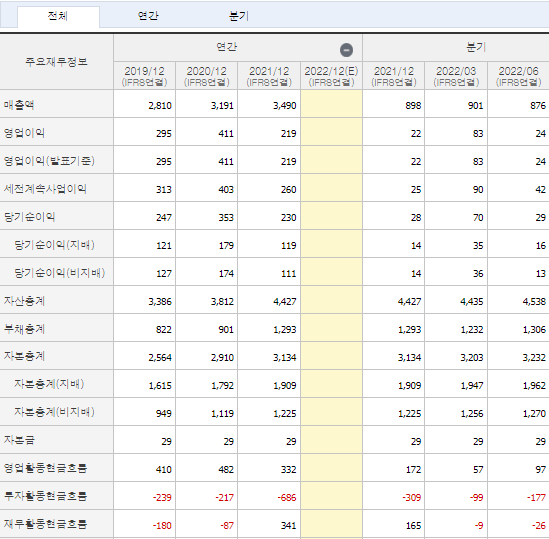
Task: Click 당기순이익(지배) value 179
Action: (226, 246)
